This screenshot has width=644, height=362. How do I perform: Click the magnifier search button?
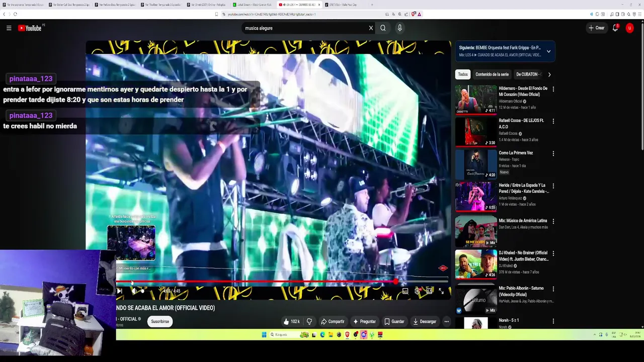coord(383,28)
